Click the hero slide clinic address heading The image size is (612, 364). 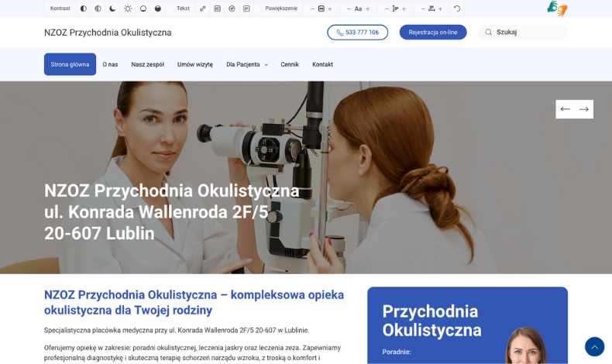172,212
